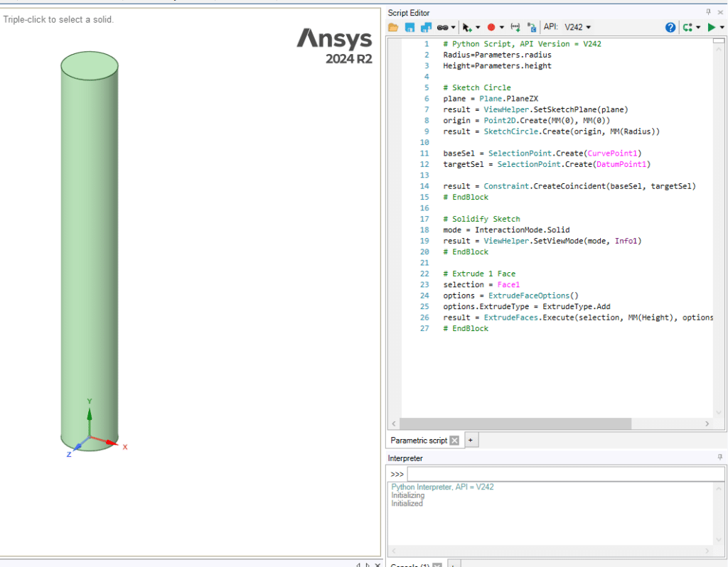Open the API version dropdown
The image size is (728, 567).
pos(577,27)
